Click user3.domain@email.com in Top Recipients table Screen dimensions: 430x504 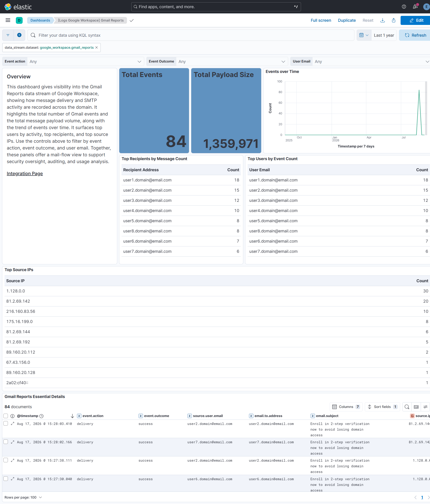147,200
